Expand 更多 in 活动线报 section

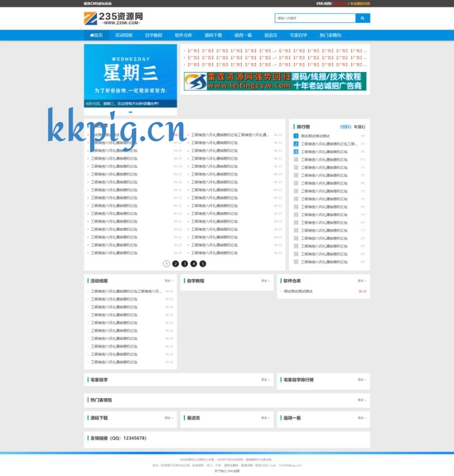169,281
